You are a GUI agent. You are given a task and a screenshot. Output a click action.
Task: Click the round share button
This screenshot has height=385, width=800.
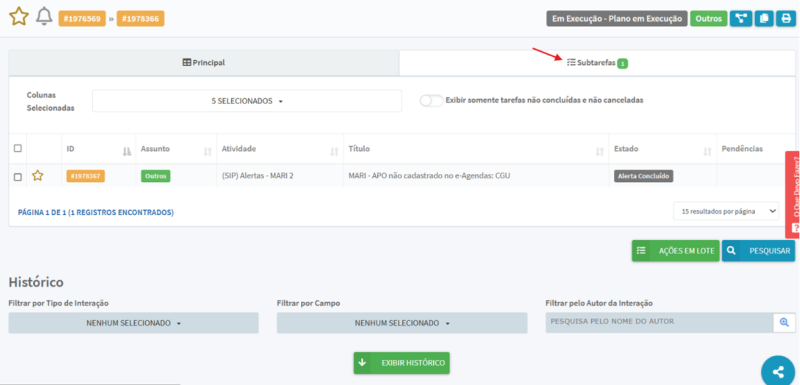point(779,372)
